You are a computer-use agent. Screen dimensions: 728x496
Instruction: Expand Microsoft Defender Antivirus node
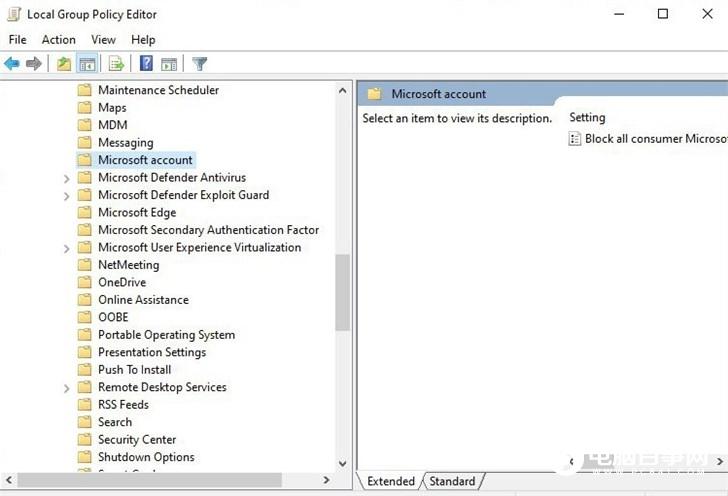coord(66,178)
